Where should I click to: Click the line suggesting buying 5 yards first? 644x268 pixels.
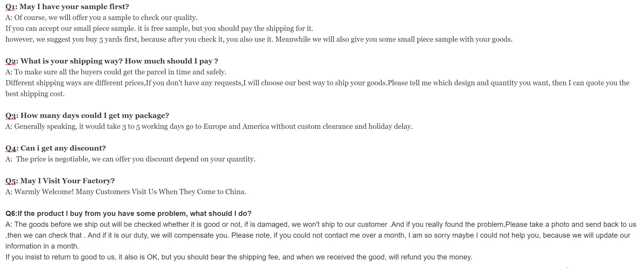259,39
